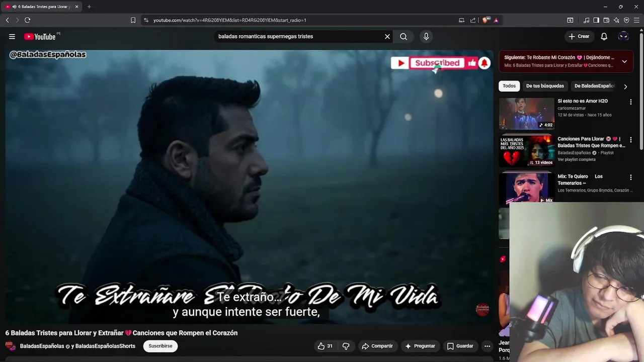Click the video title 6 Baladas Tristes
The width and height of the screenshot is (644, 362).
click(121, 333)
